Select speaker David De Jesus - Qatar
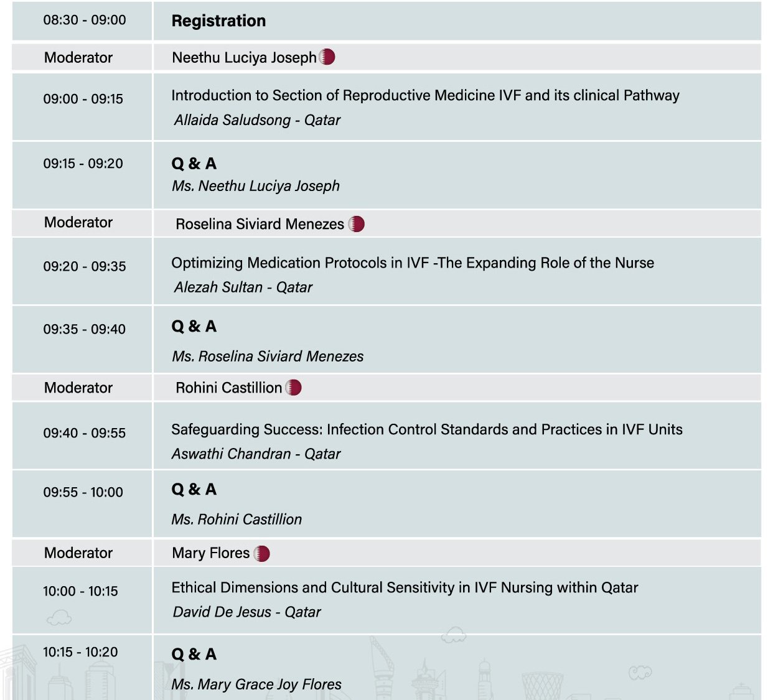 [246, 612]
